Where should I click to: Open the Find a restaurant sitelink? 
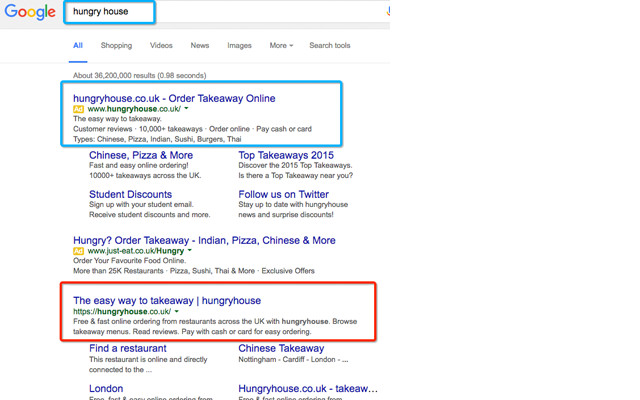coord(128,348)
